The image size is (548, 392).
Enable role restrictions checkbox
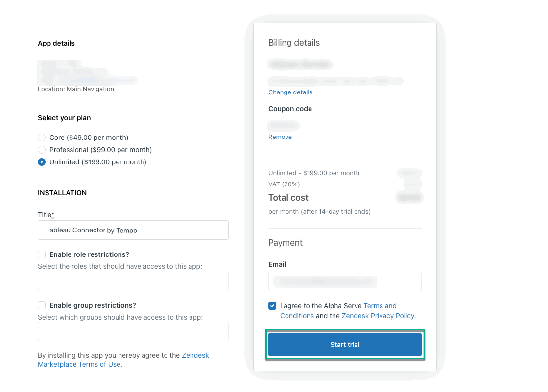click(42, 254)
